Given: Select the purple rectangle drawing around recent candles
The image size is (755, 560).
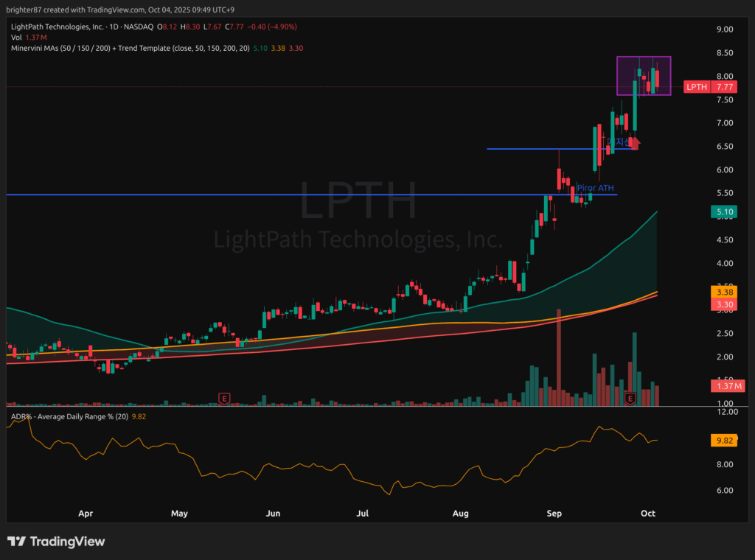Looking at the screenshot, I should [x=644, y=57].
